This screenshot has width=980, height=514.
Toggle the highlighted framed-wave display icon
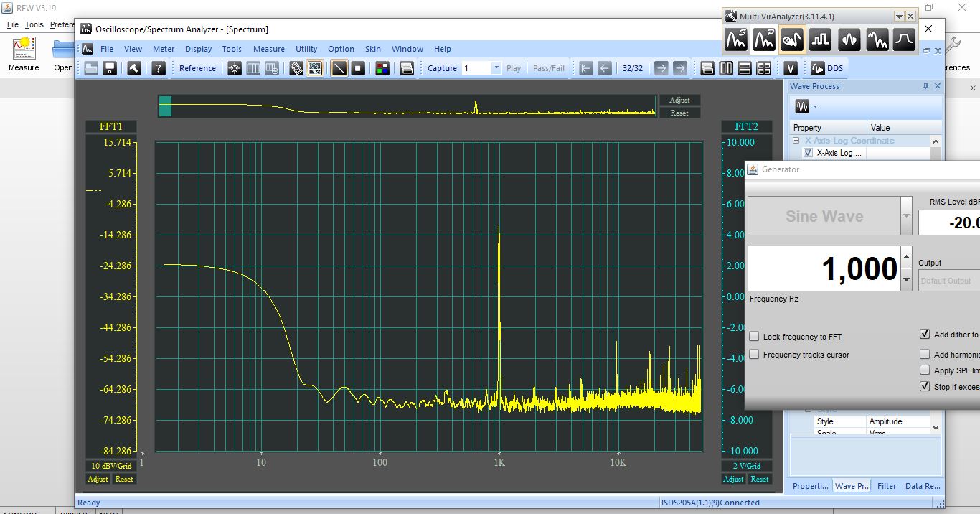(315, 68)
